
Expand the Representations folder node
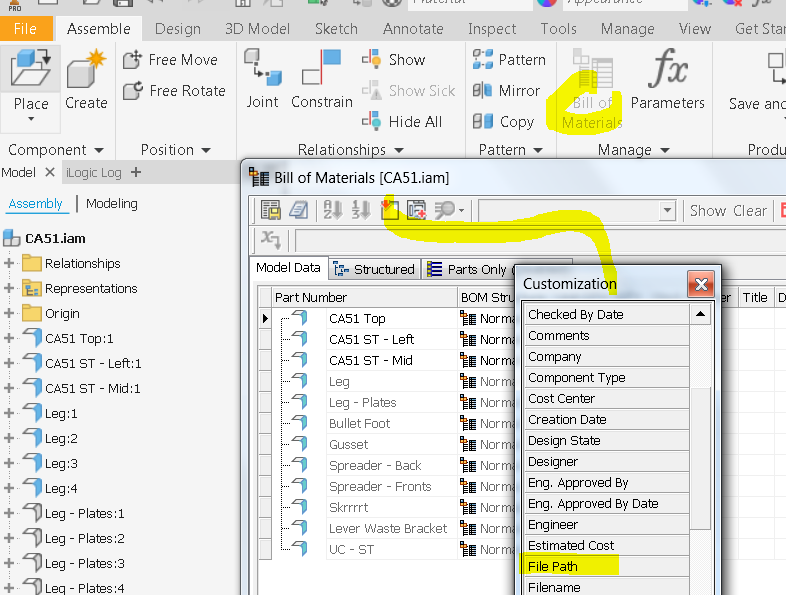coord(9,288)
